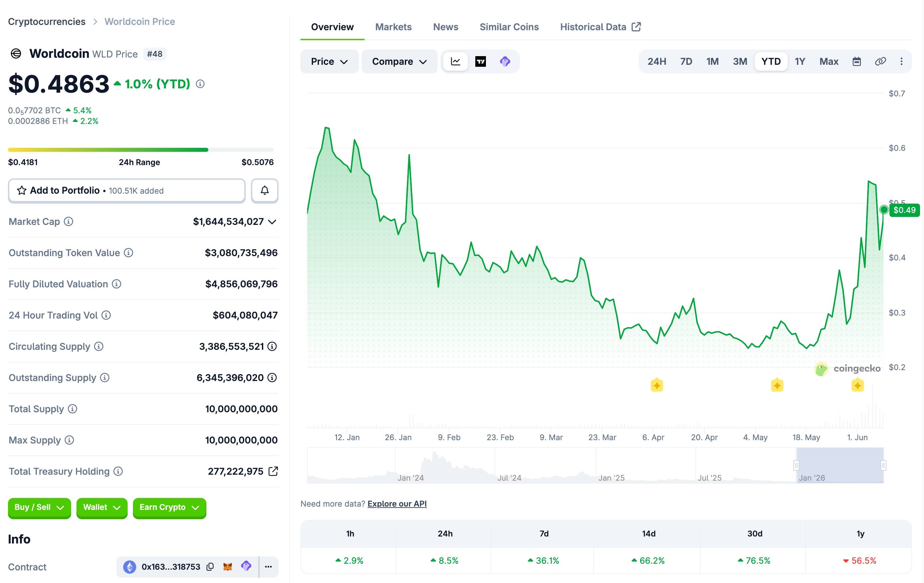
Task: Add token to MetaMask fox icon
Action: 228,566
